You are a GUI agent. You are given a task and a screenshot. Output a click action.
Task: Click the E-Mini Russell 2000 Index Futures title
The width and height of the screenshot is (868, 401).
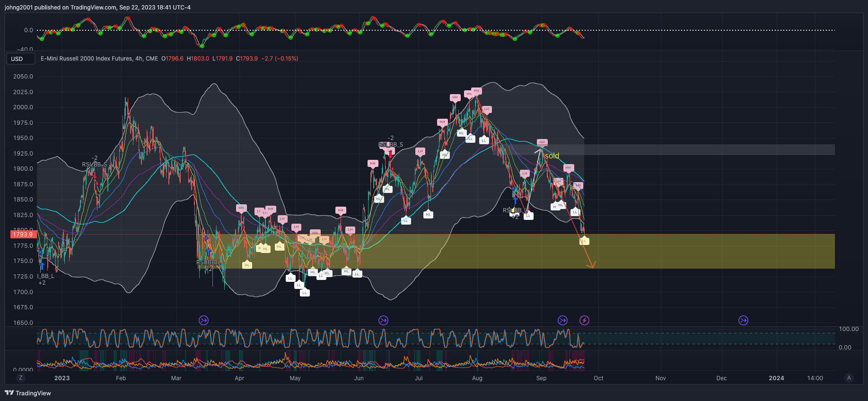pos(87,59)
